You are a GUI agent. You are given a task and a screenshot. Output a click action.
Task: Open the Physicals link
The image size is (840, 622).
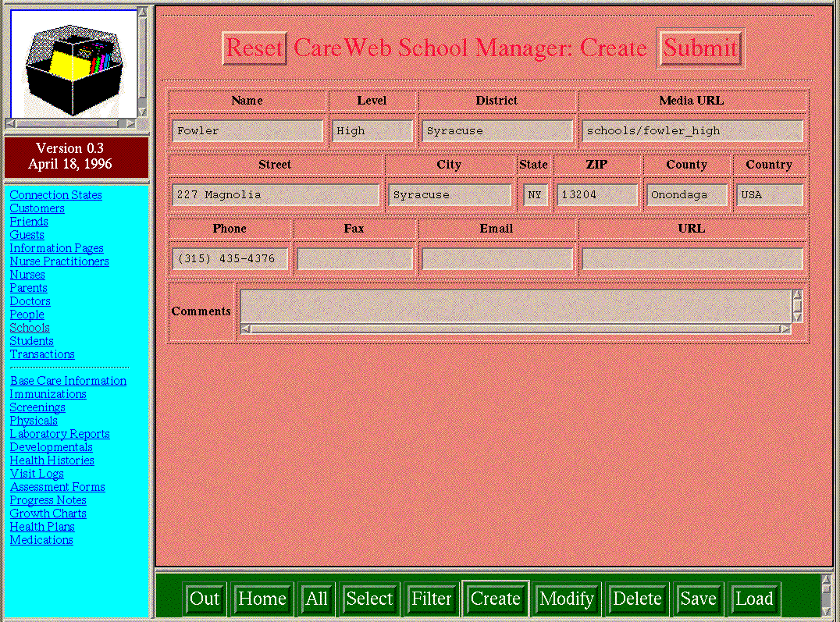tap(34, 421)
